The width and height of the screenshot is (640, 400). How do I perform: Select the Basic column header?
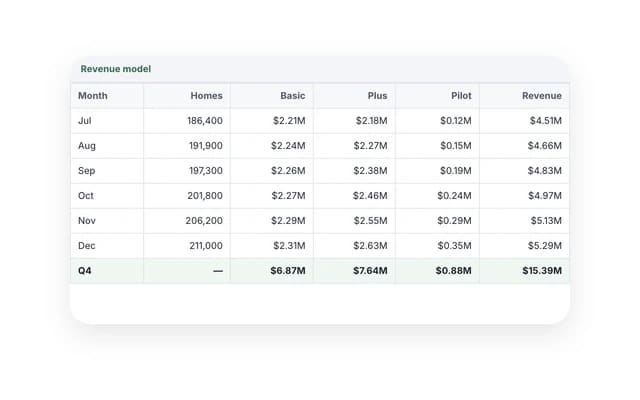click(x=293, y=96)
